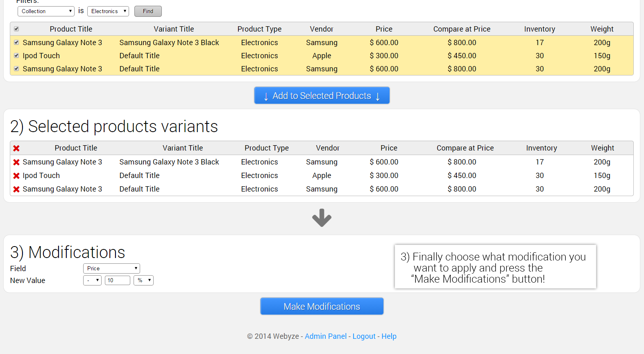Click Product Title header in top table
Screen dimensions: 644x354
(71, 29)
